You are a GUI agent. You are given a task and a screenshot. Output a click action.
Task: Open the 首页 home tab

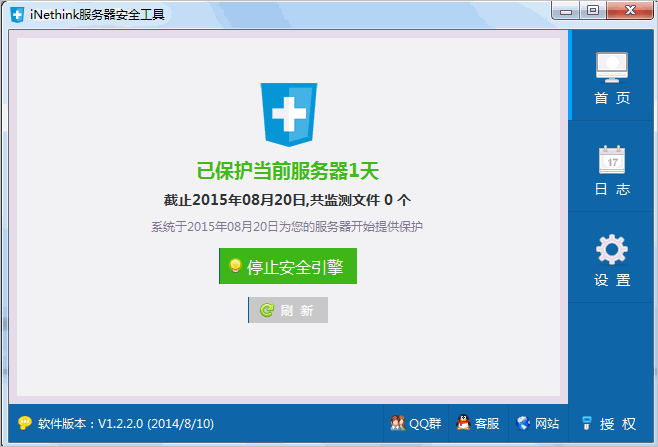click(612, 76)
